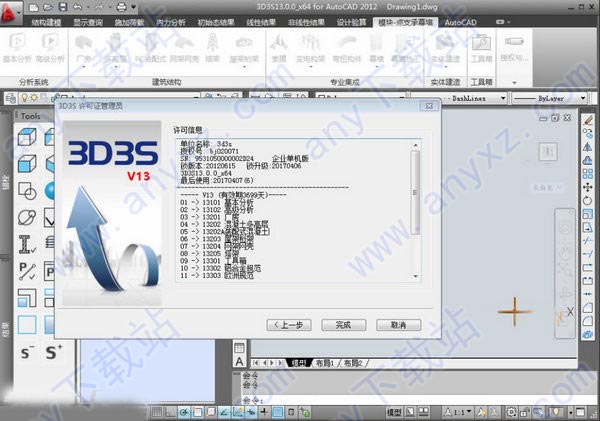This screenshot has height=421, width=600.
Task: Click the Undo arrow icon
Action: 77,7
